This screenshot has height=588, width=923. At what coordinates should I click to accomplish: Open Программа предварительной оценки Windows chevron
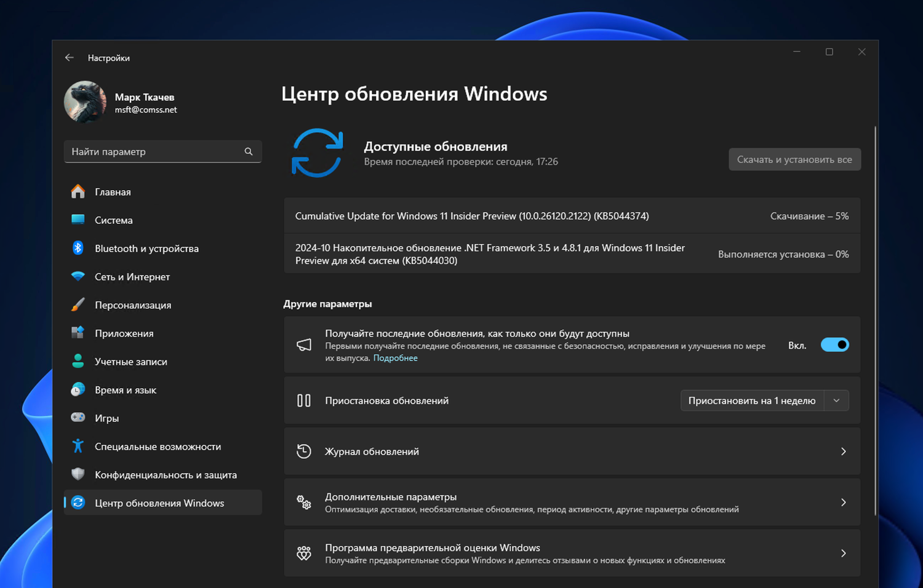[844, 554]
